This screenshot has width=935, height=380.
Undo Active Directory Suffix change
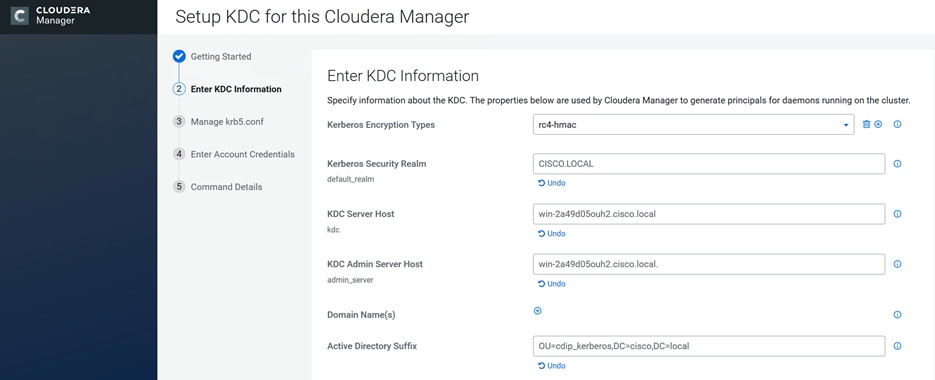click(x=552, y=366)
